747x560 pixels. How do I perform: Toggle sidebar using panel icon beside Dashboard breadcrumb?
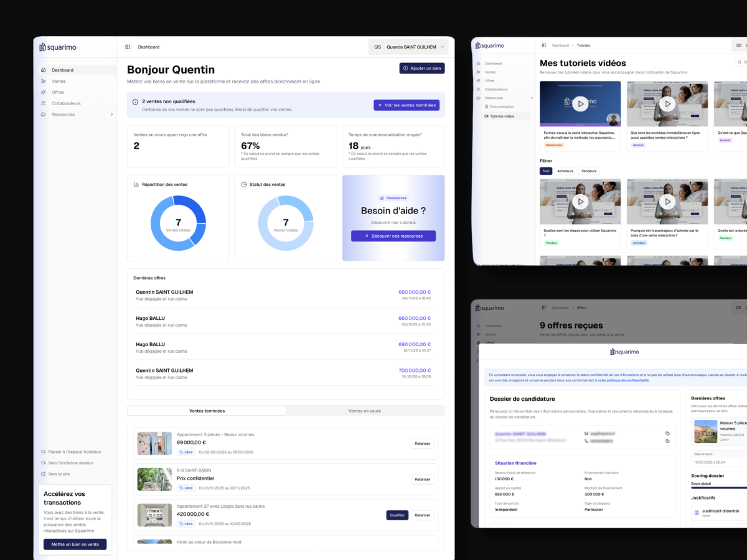coord(128,47)
